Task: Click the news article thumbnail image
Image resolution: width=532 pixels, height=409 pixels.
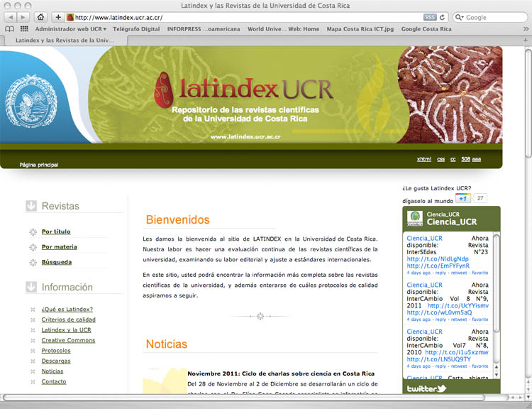Action: point(165,381)
